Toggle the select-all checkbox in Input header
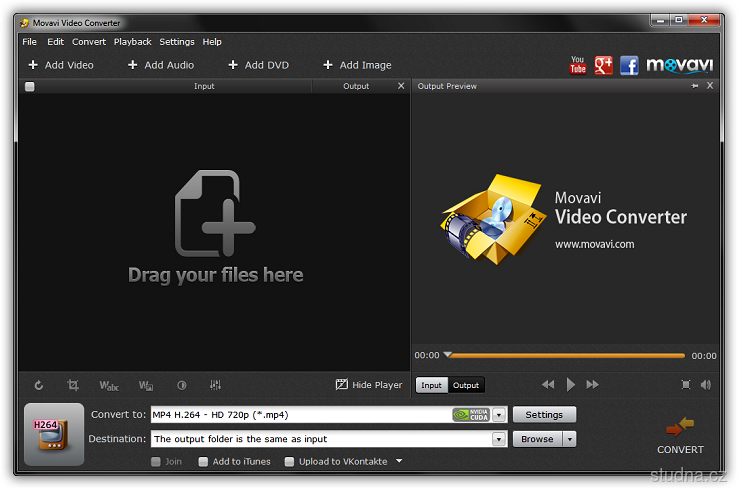Viewport: 737px width, 488px height. coord(30,87)
